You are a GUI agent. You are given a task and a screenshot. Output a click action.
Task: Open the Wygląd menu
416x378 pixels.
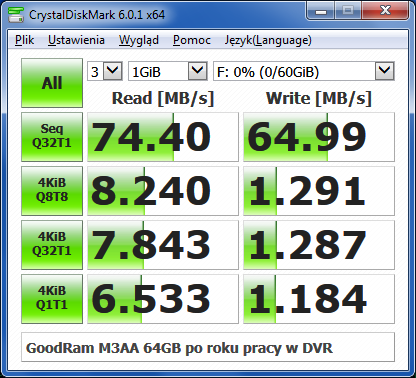[139, 40]
